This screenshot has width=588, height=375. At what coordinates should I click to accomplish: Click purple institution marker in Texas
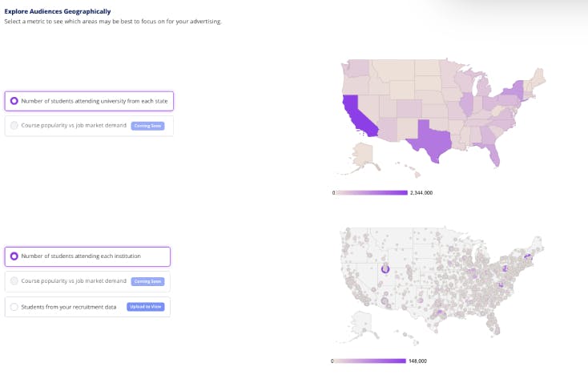[x=440, y=312]
